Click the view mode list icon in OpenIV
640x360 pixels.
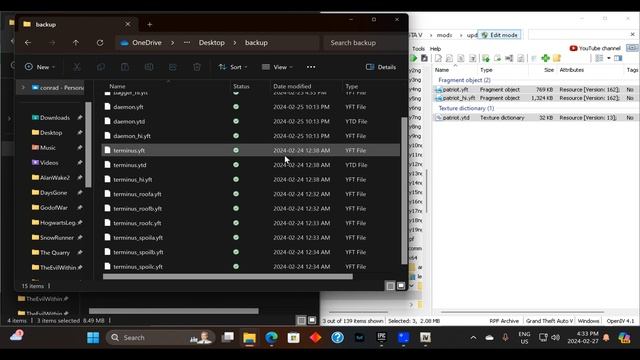click(x=599, y=58)
